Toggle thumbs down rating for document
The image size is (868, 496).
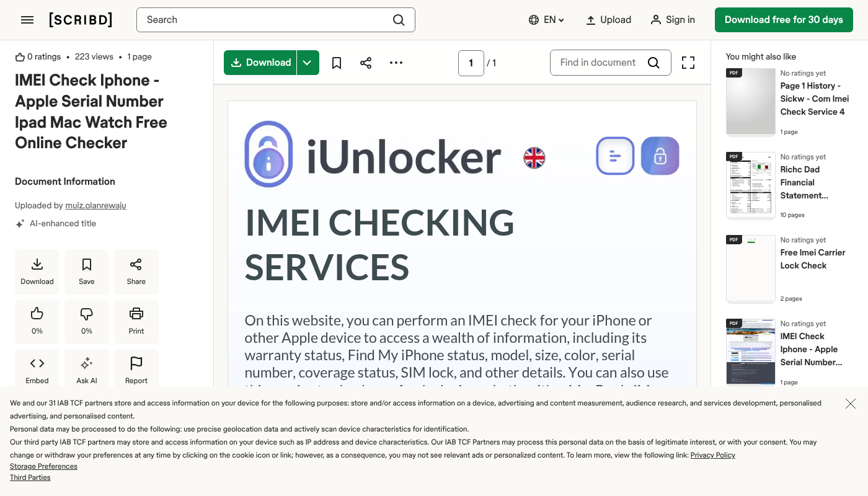[87, 321]
